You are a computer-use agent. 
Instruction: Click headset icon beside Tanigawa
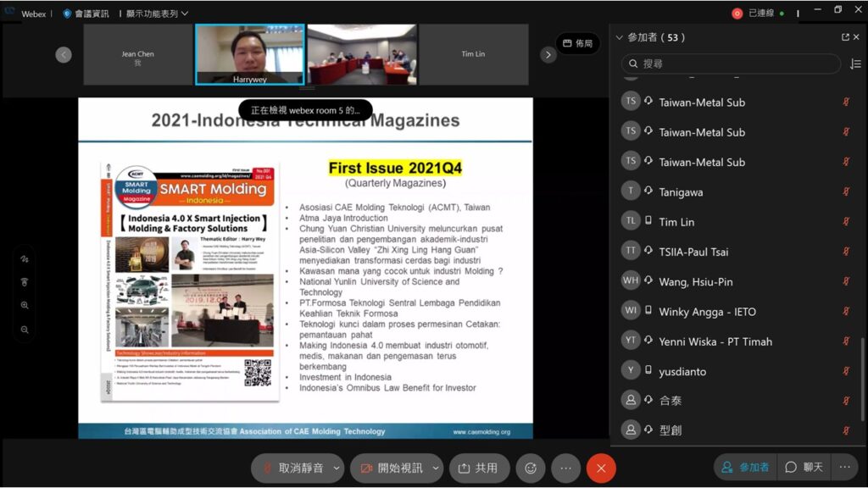648,191
